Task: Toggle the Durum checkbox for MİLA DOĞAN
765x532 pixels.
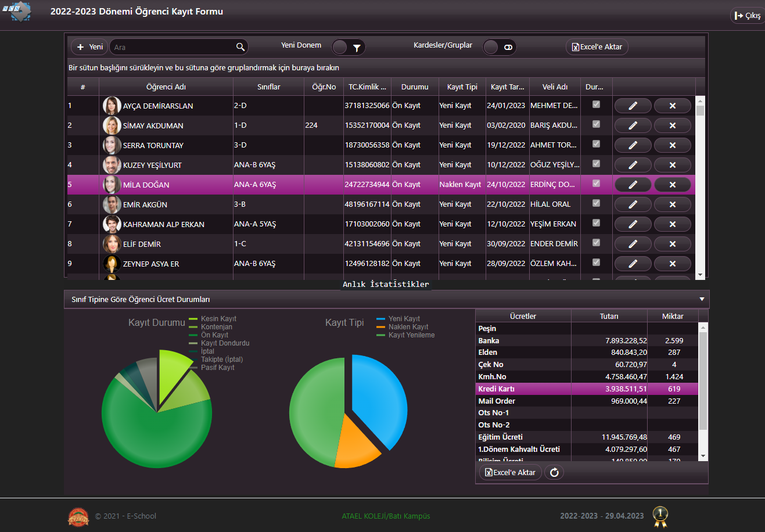Action: [x=596, y=184]
